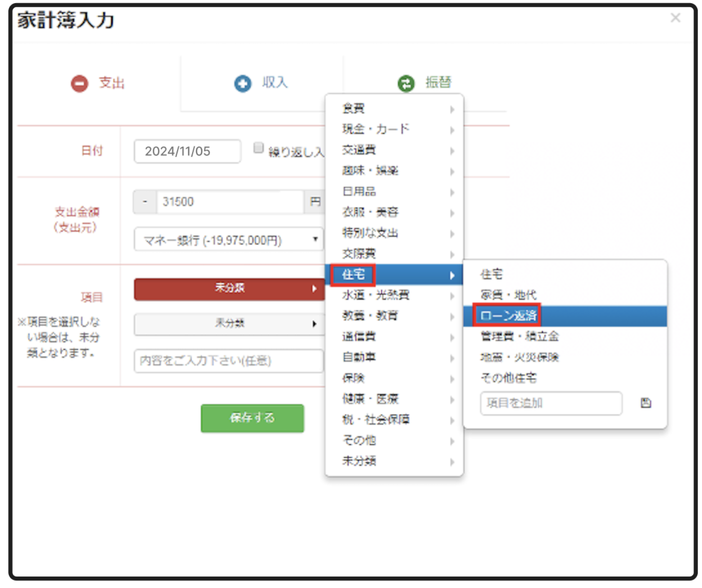
Task: Switch to the 振替 tab
Action: [424, 83]
